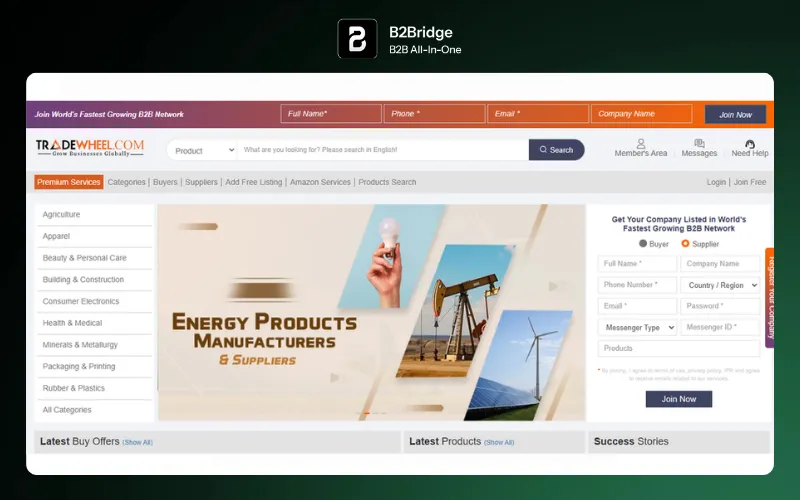Click Full Name field in side form
The image size is (800, 500).
637,264
